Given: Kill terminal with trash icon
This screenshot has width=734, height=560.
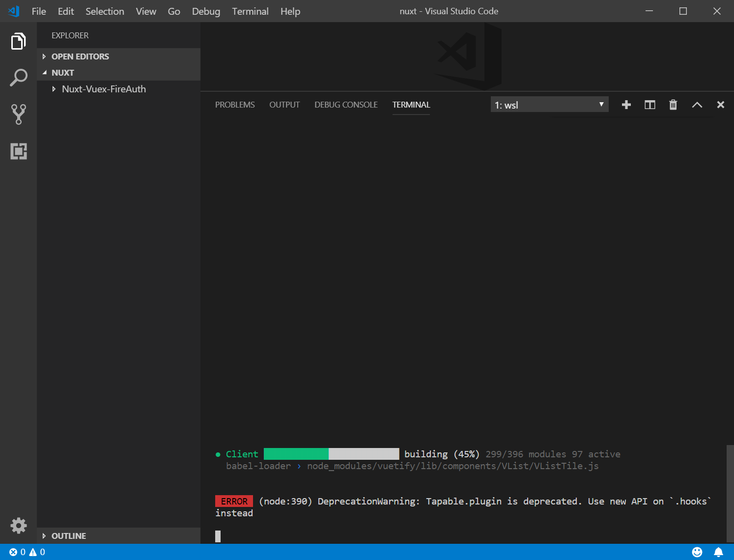Looking at the screenshot, I should 673,105.
